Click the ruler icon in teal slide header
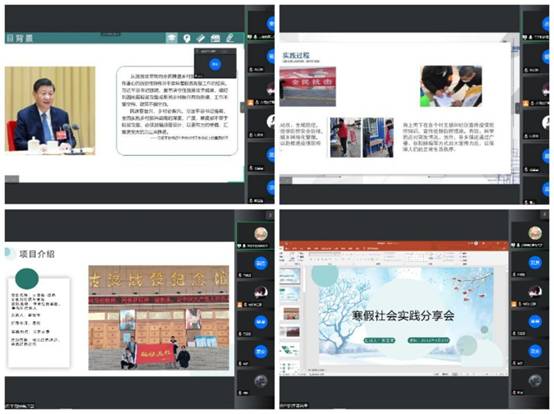This screenshot has width=554, height=414. [201, 38]
